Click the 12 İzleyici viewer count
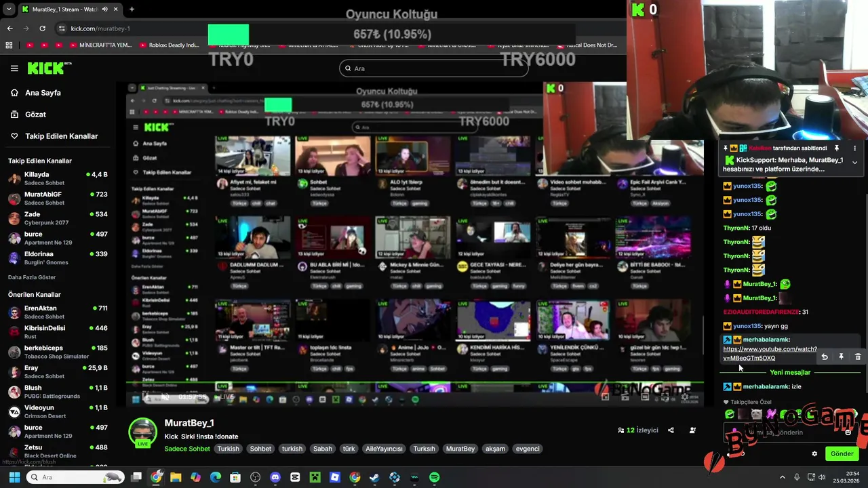The width and height of the screenshot is (868, 488). (638, 430)
